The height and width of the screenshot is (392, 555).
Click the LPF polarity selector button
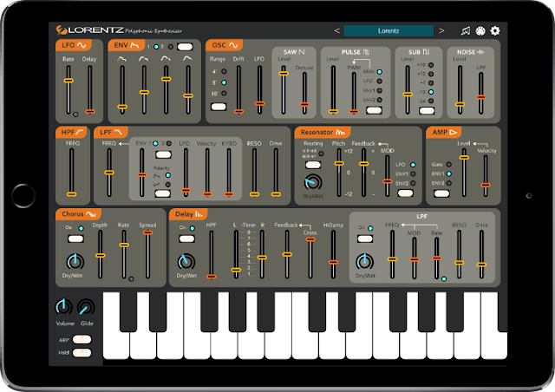[x=162, y=193]
